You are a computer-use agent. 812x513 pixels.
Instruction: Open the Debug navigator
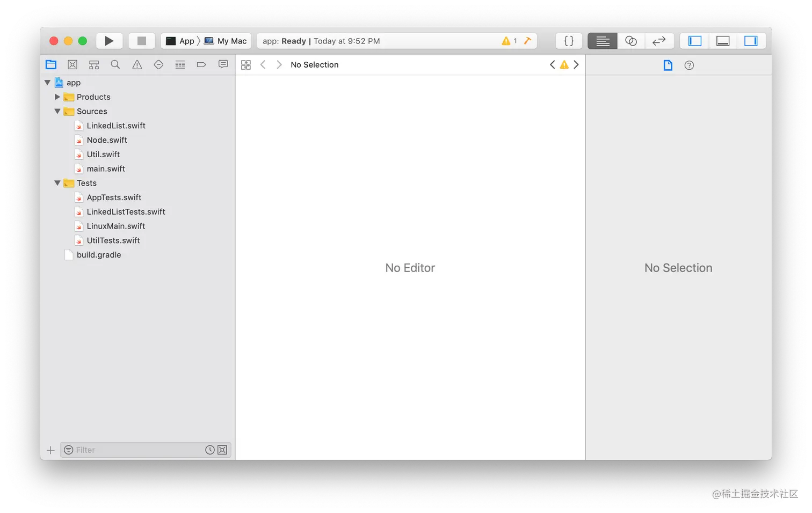point(180,64)
